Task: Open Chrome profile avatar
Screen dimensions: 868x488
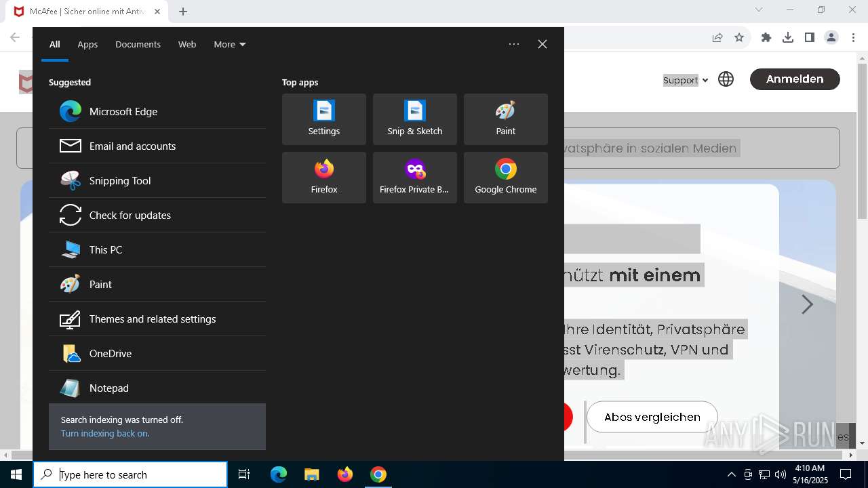Action: [x=831, y=37]
